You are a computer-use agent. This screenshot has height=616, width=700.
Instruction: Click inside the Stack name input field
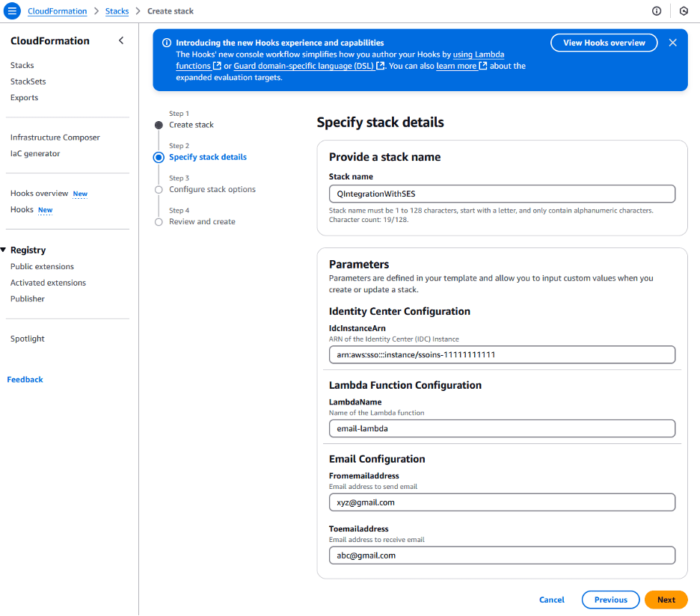point(501,194)
